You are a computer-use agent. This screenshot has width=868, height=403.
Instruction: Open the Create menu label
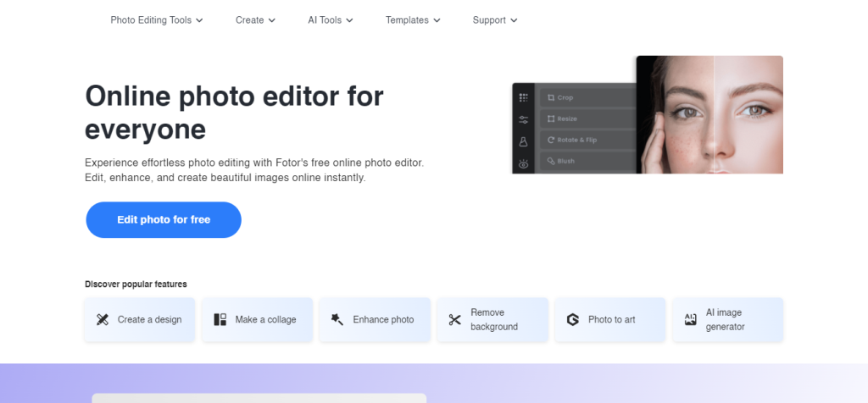(250, 20)
